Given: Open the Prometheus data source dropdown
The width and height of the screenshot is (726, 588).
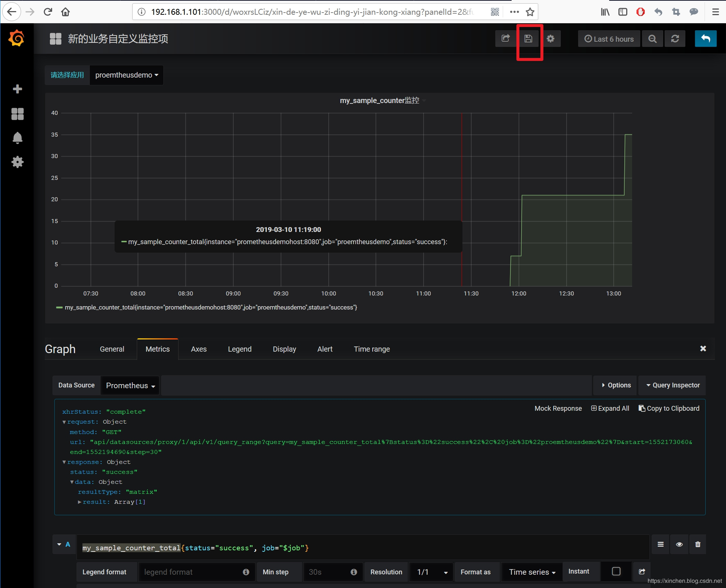Looking at the screenshot, I should click(130, 386).
